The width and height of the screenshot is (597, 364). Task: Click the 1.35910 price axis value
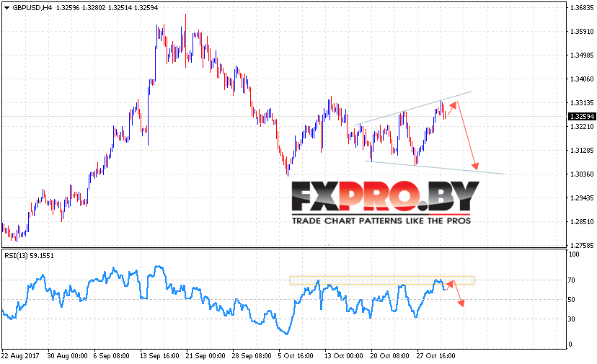[582, 31]
